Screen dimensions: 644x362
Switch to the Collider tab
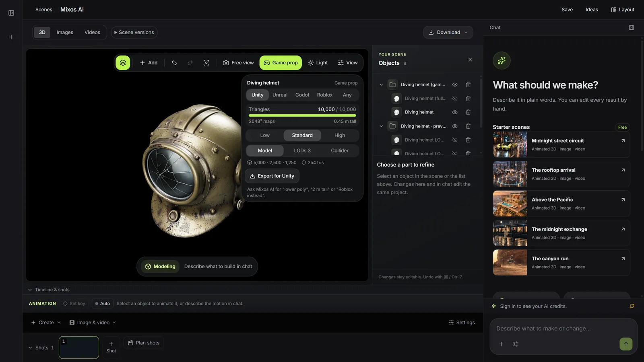(x=340, y=150)
